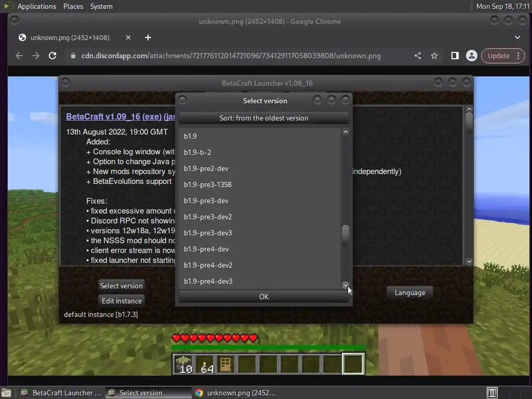Select version b1.9-pre3-1358
This screenshot has width=532, height=399.
(260, 184)
